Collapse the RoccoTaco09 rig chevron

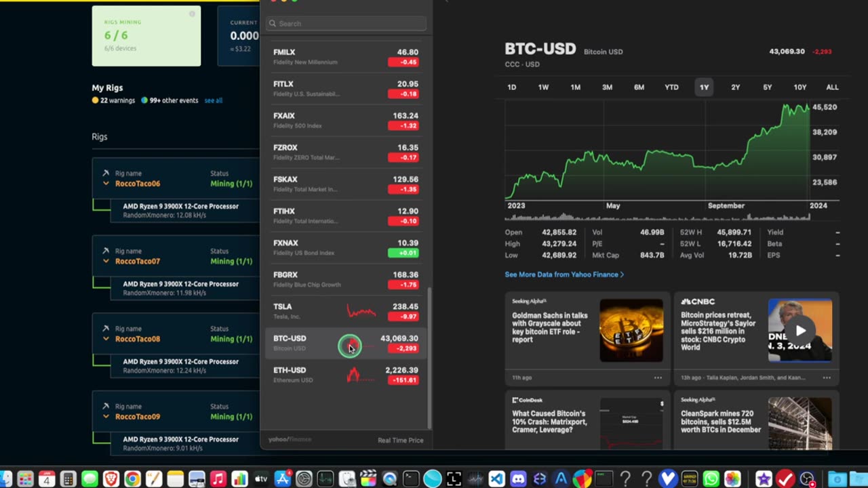[106, 417]
